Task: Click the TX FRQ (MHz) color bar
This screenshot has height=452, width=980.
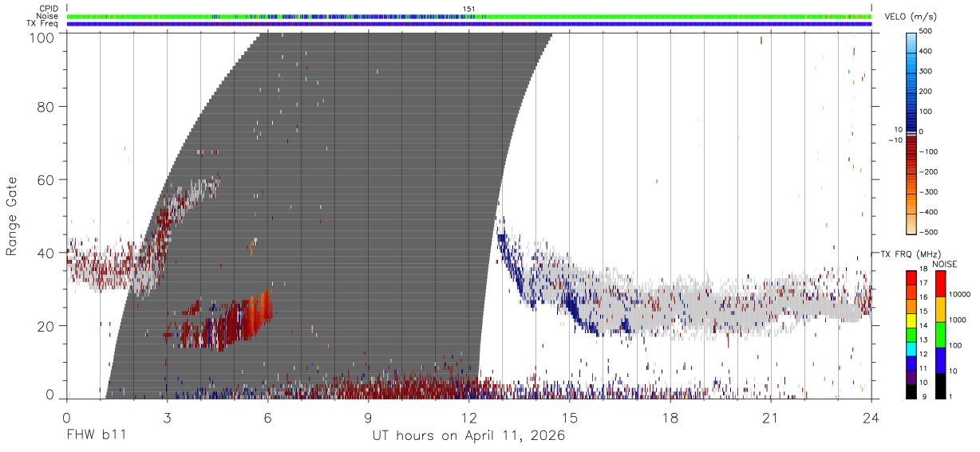Action: [911, 335]
